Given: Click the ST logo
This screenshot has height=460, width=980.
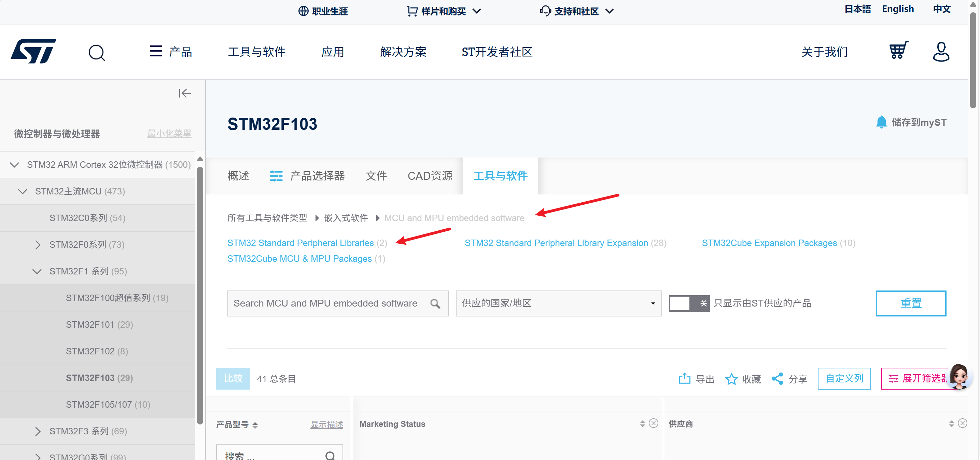Looking at the screenshot, I should point(33,51).
